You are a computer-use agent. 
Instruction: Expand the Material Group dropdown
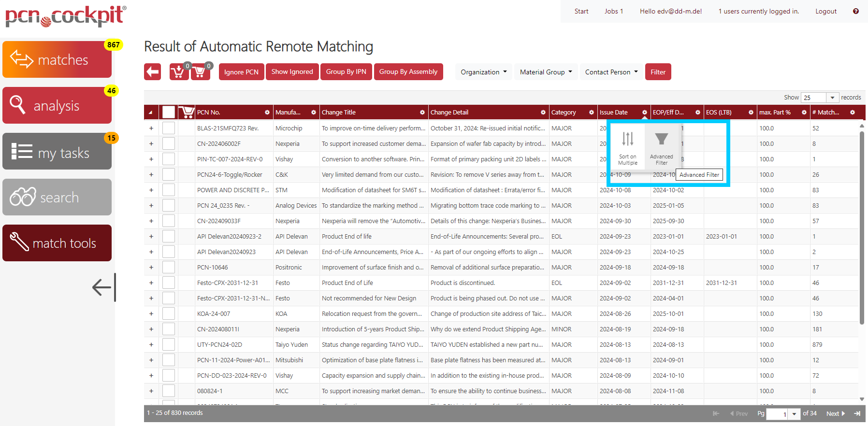(546, 72)
